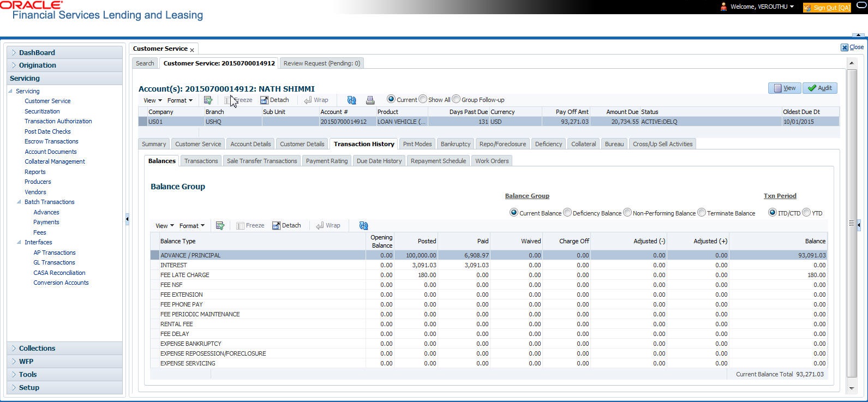Refresh the account list using the refresh icon
868x402 pixels.
click(351, 100)
